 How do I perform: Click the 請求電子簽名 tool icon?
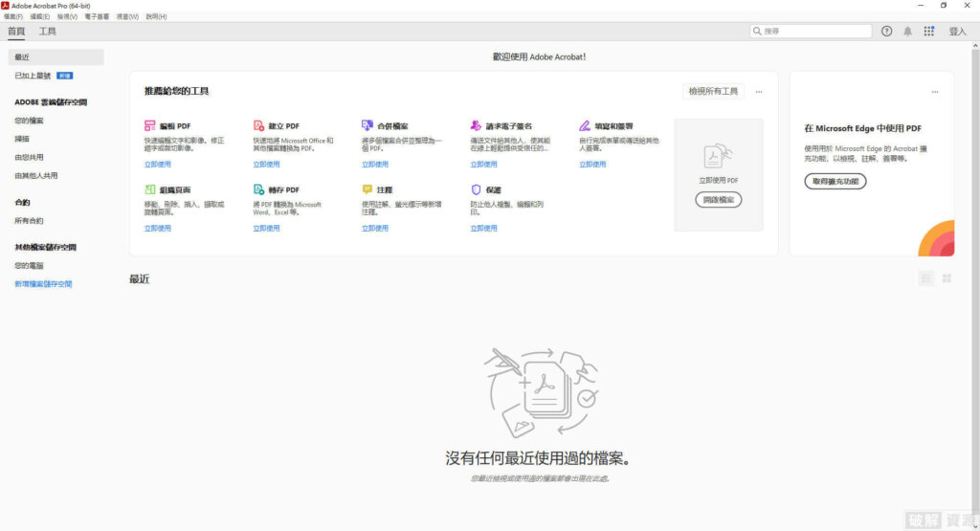476,125
